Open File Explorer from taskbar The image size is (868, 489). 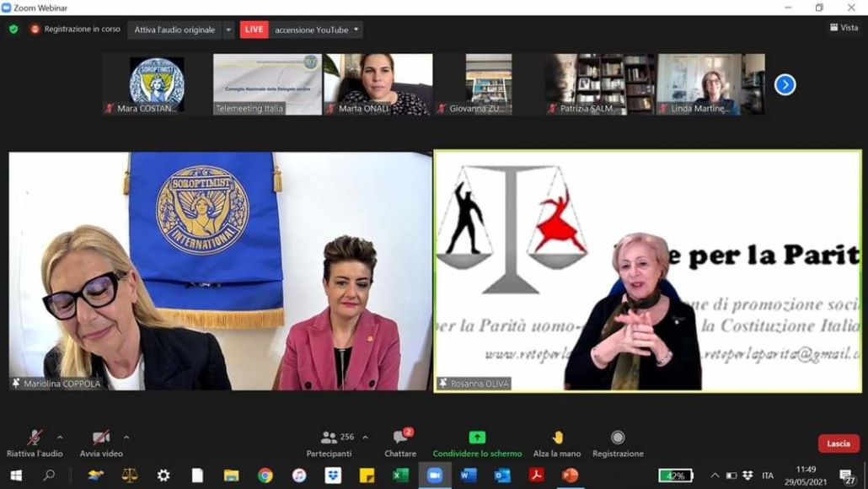click(x=231, y=476)
